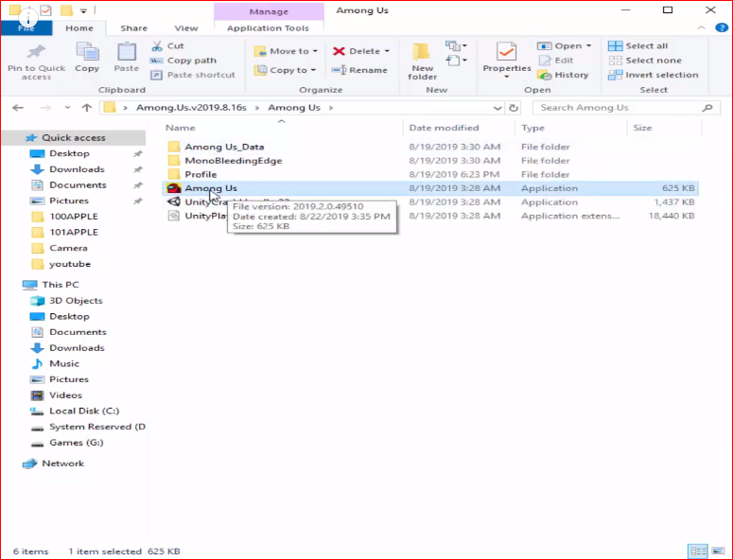
Task: Click the Forward navigation arrow
Action: 45,108
